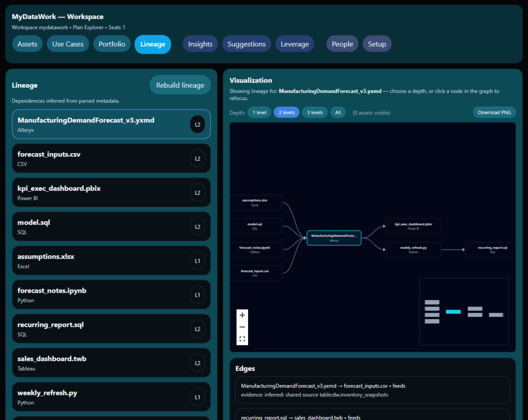This screenshot has height=420, width=528.
Task: Select kpi_exec_dashboard.pbix in the lineage list
Action: [111, 193]
